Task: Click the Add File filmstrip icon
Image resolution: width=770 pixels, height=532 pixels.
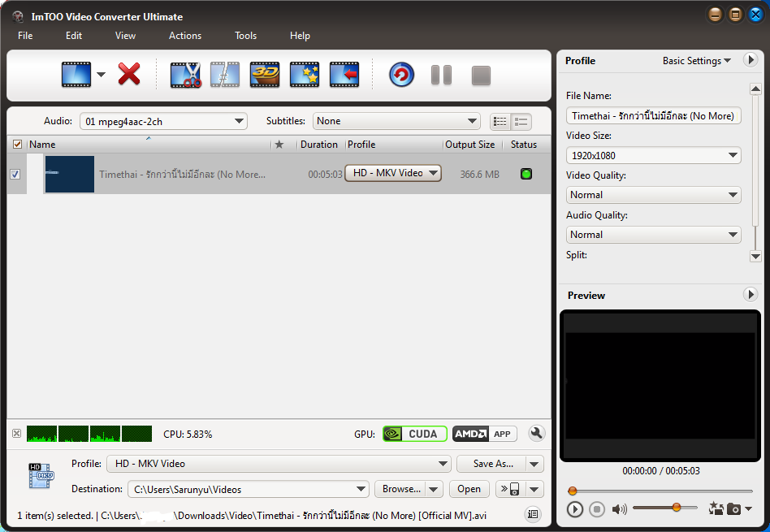Action: 76,75
